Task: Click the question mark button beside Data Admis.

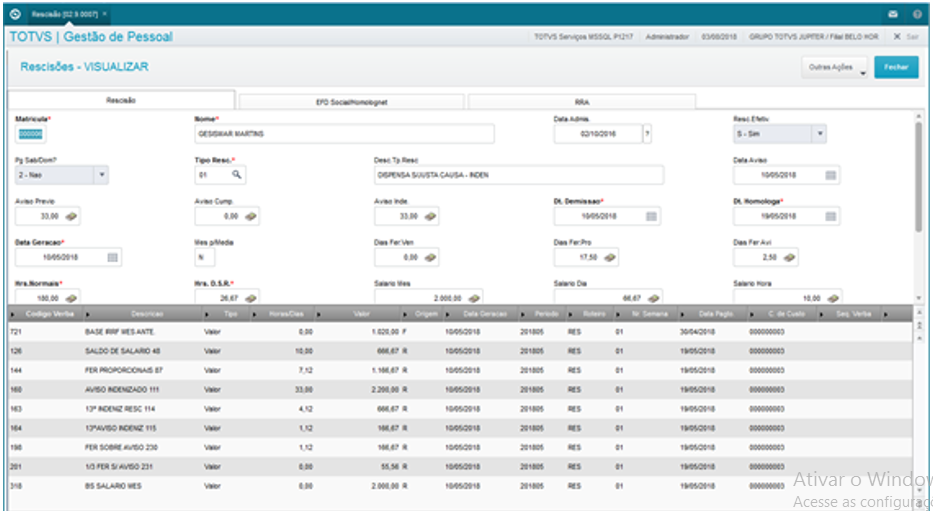Action: 647,134
